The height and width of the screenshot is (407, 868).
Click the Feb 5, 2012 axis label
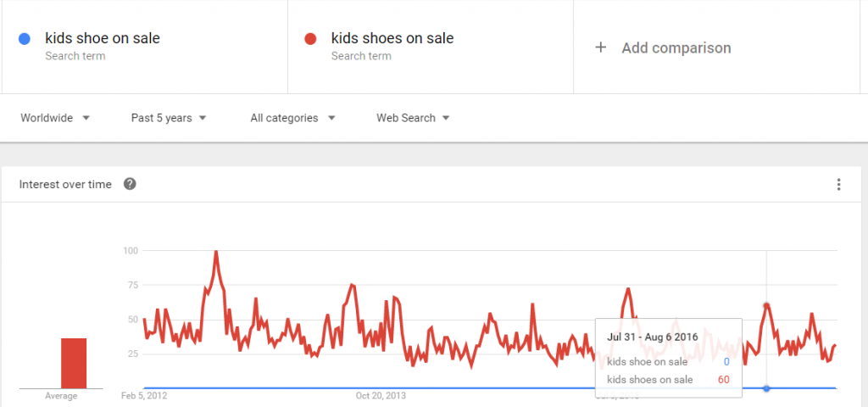point(144,396)
